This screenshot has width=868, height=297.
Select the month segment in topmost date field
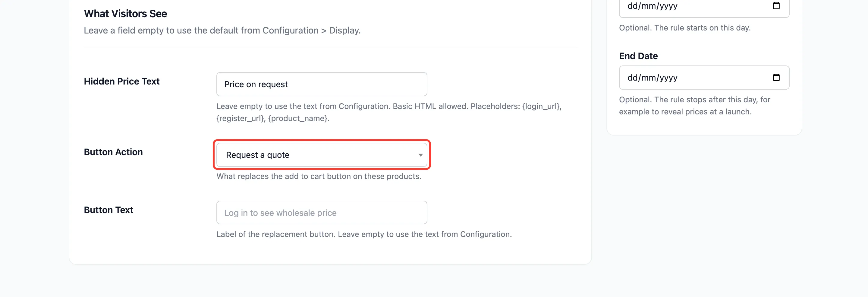point(649,6)
